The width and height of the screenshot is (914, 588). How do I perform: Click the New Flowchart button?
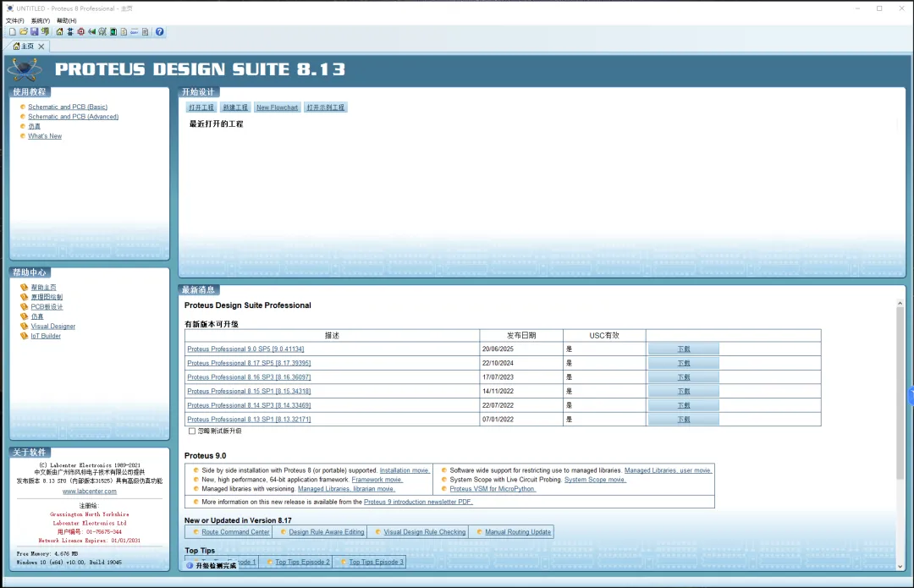(277, 107)
